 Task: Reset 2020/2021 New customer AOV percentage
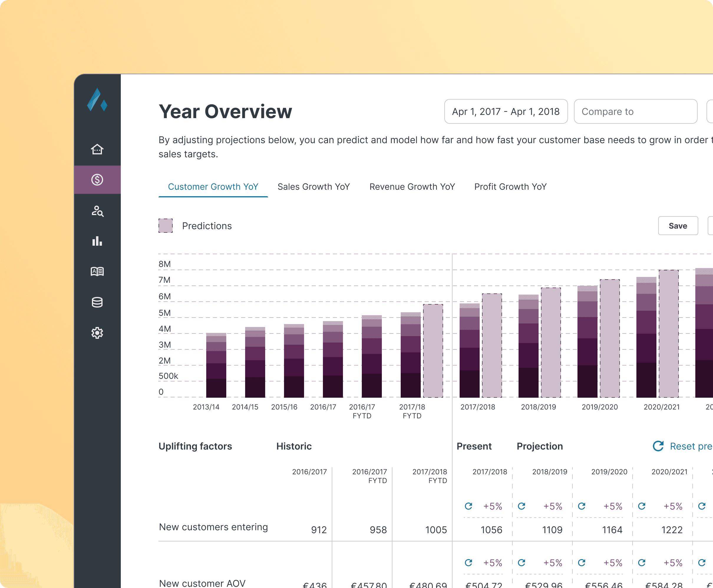(641, 563)
